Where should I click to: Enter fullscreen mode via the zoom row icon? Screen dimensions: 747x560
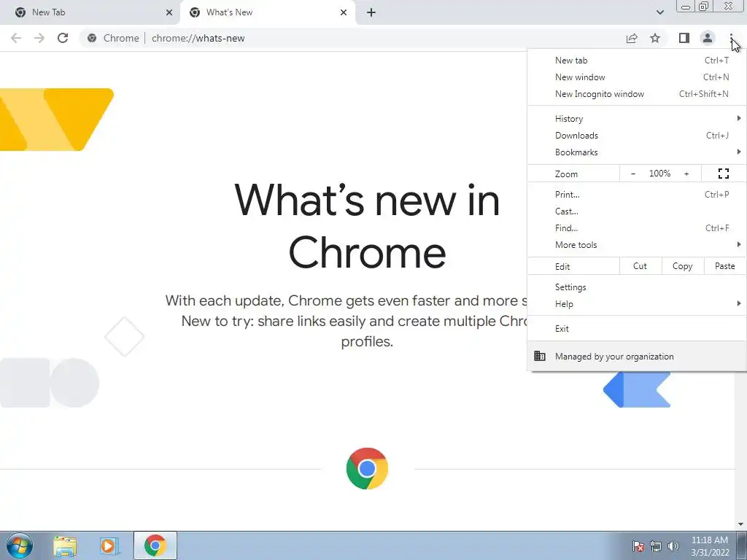pos(723,174)
